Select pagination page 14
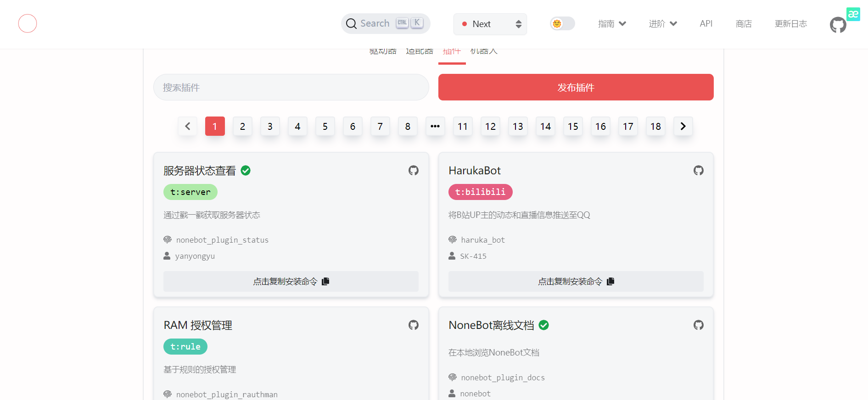Image resolution: width=868 pixels, height=400 pixels. click(545, 126)
